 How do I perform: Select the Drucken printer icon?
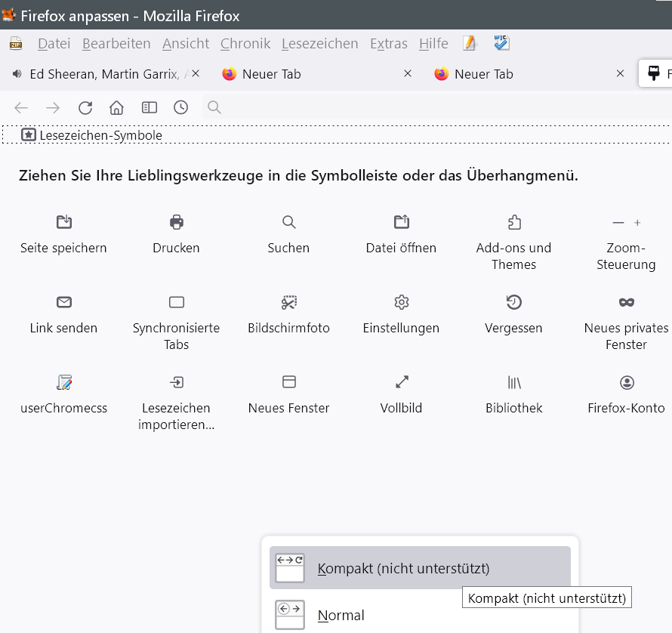point(177,222)
